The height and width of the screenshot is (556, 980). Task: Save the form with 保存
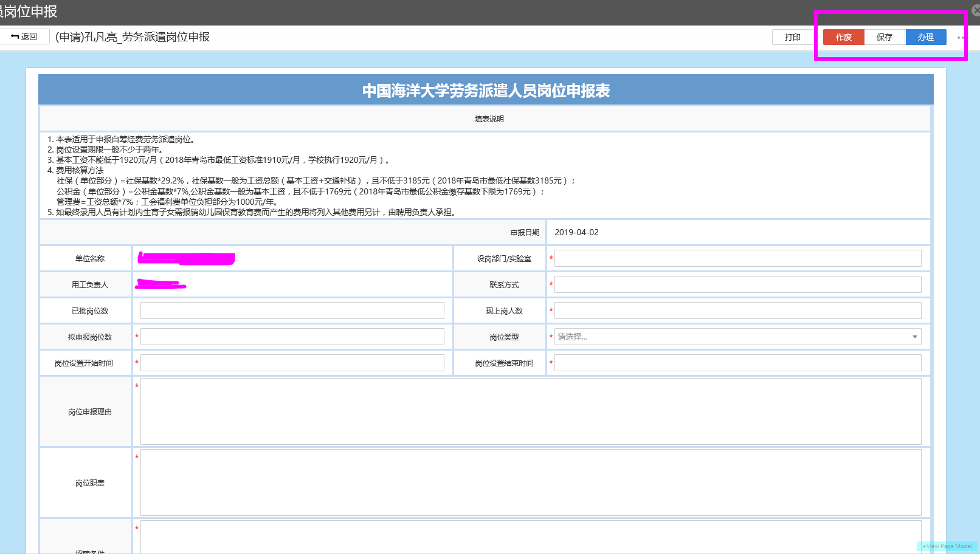pyautogui.click(x=885, y=38)
